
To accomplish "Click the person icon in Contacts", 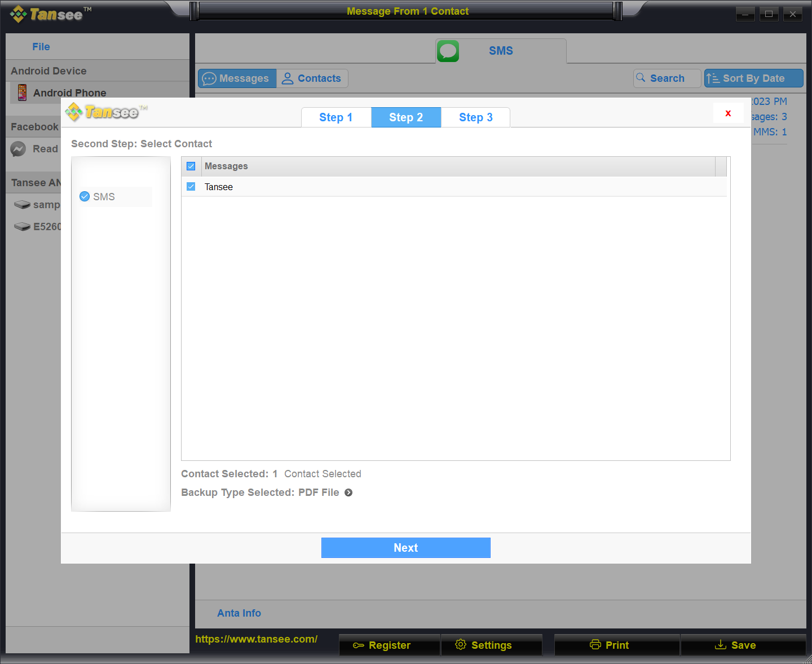I will [288, 78].
